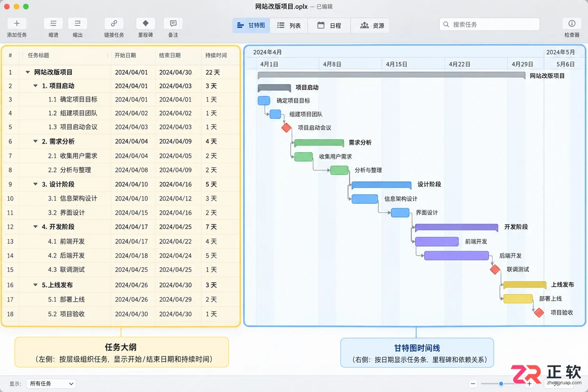Select the 2.2 分析与整理 task row

click(x=121, y=170)
